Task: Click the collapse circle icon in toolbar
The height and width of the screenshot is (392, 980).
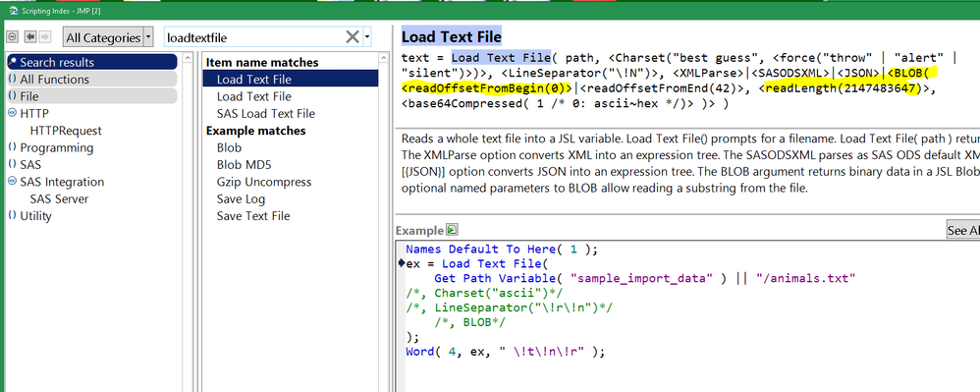Action: coord(11,37)
